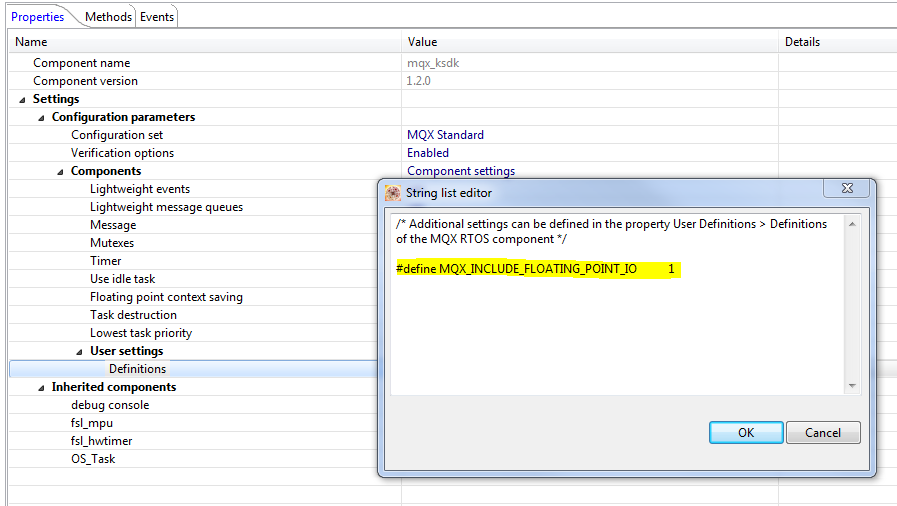Click the editor scrollbar down arrow
897x506 pixels.
(x=852, y=386)
